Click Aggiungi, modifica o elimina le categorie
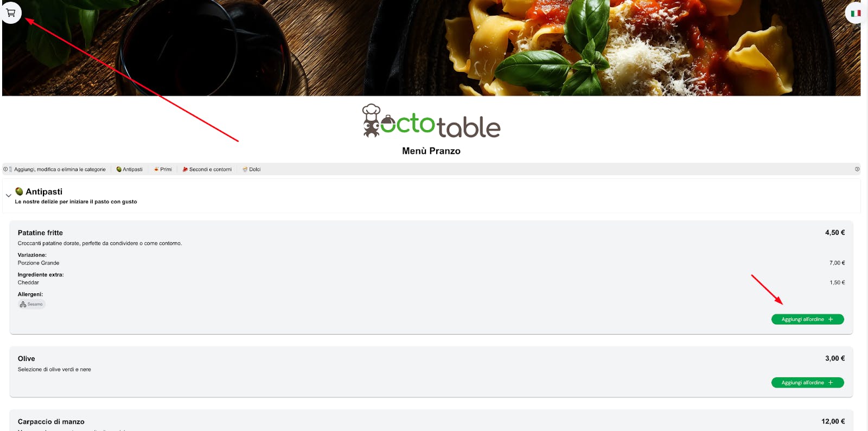 [x=60, y=169]
